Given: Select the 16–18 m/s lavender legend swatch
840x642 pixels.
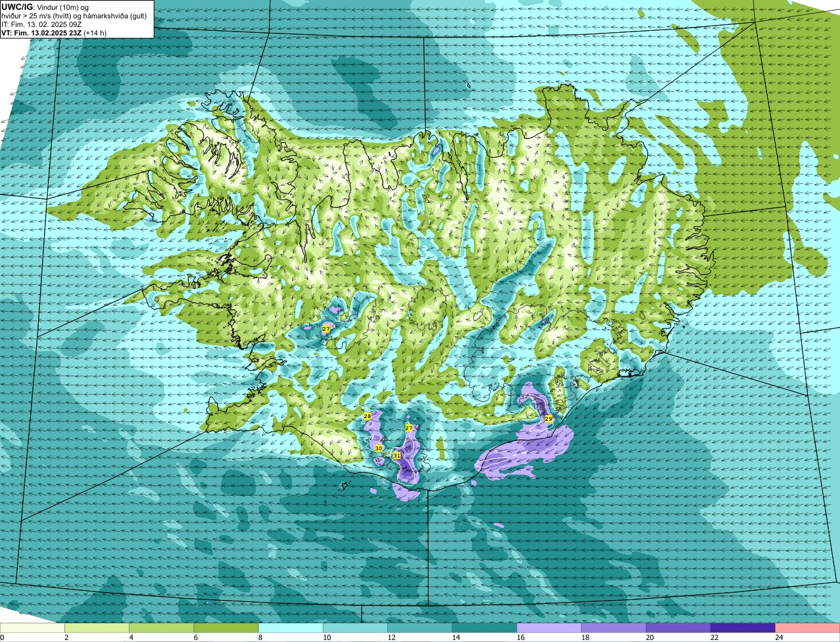Looking at the screenshot, I should point(550,628).
